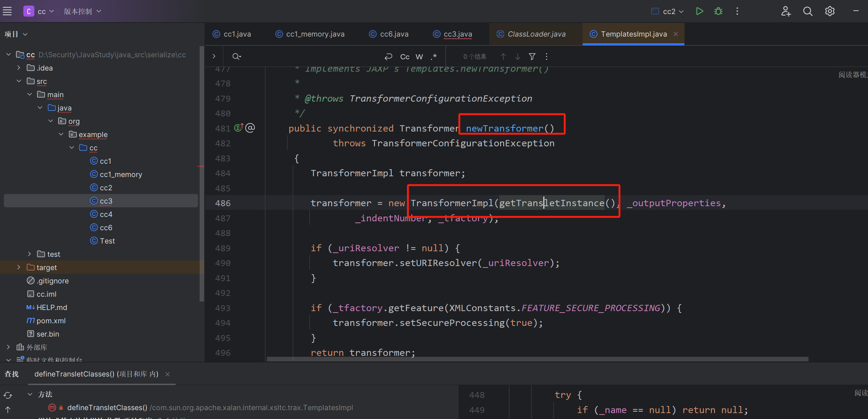The height and width of the screenshot is (419, 868).
Task: Open IDE settings gear
Action: [x=830, y=11]
